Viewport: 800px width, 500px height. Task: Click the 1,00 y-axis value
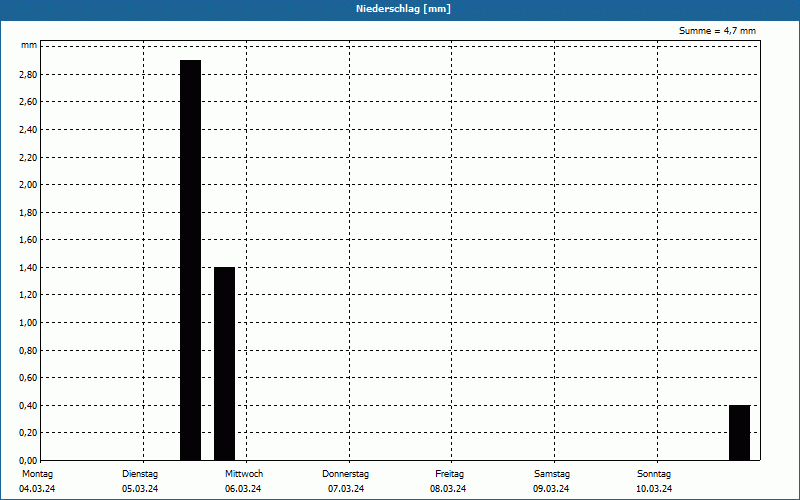click(x=28, y=323)
